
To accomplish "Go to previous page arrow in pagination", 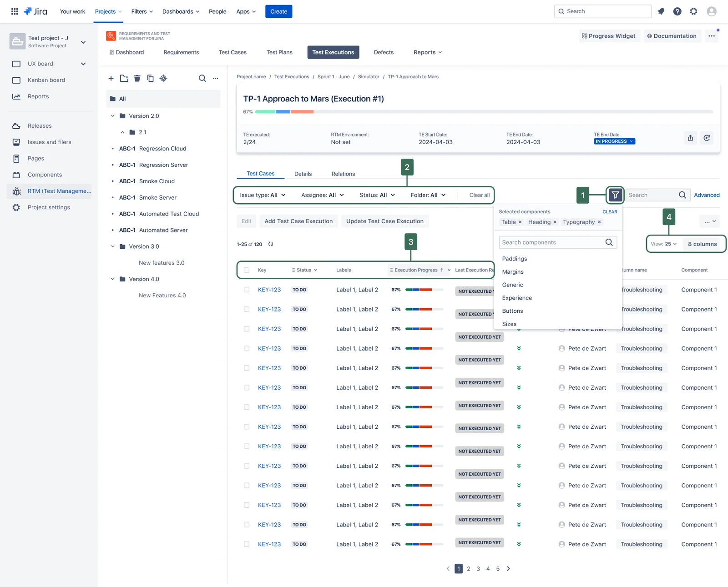I will [x=448, y=568].
